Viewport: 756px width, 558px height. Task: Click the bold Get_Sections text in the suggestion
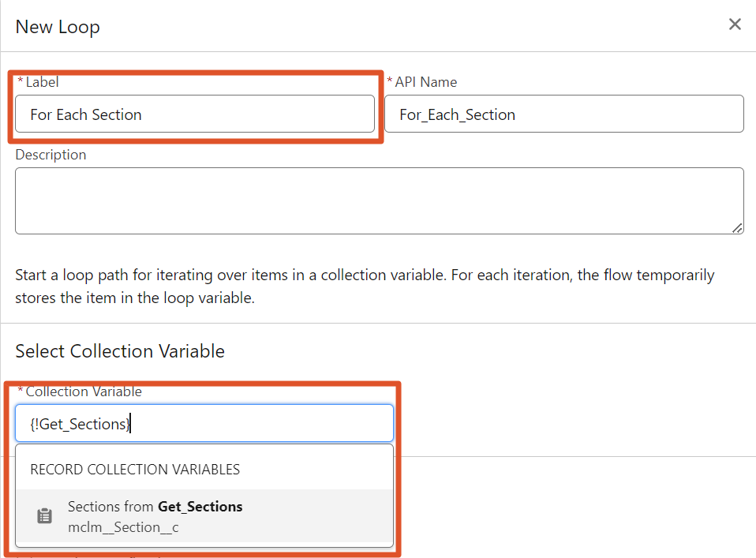199,507
